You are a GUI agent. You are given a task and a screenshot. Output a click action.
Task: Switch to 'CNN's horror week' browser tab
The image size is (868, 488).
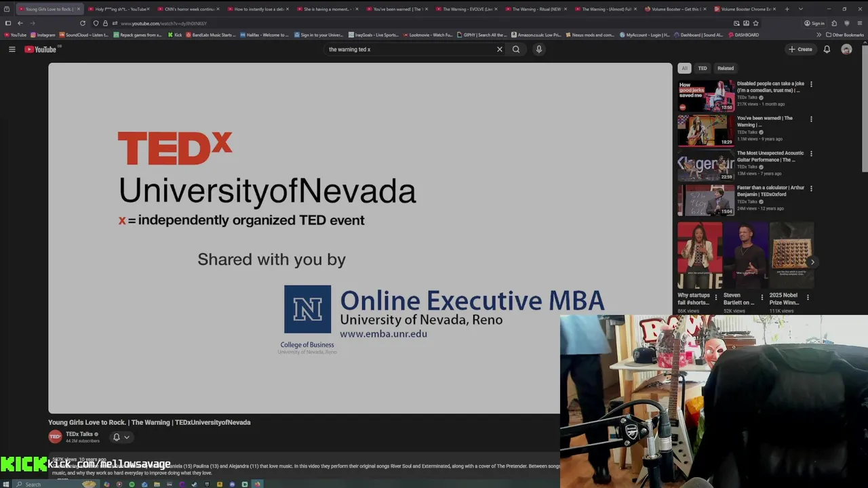pyautogui.click(x=189, y=9)
